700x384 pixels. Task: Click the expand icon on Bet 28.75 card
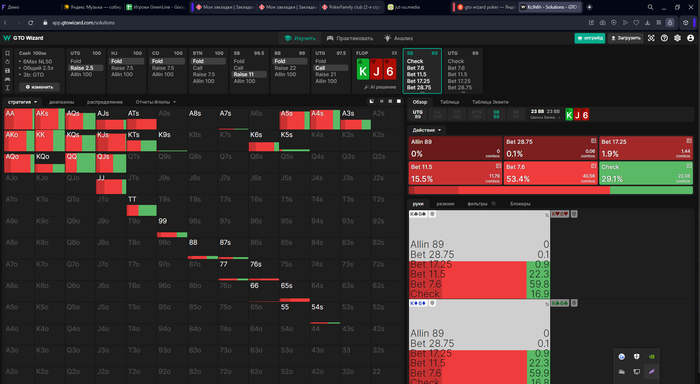(593, 141)
